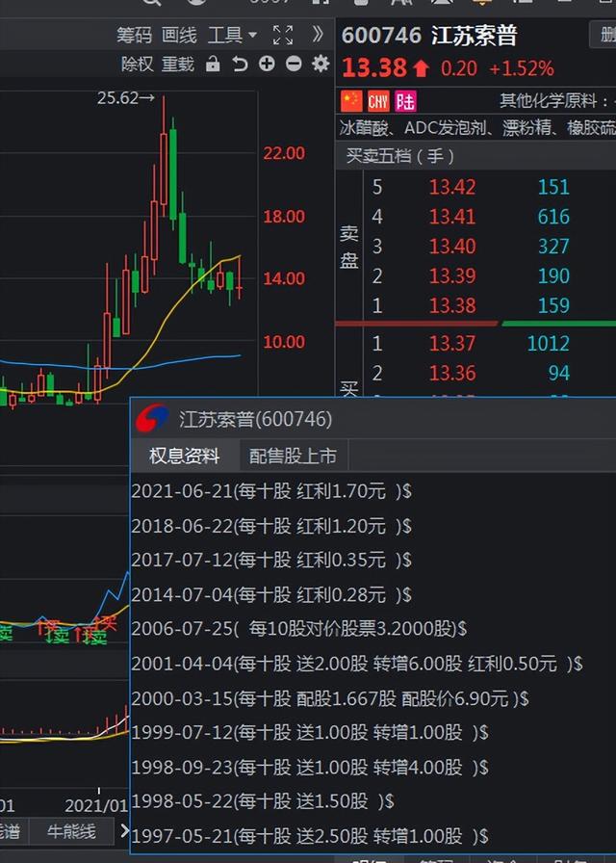Select sell level 3 price 13.40
Viewport: 616px width, 863px height.
point(452,247)
